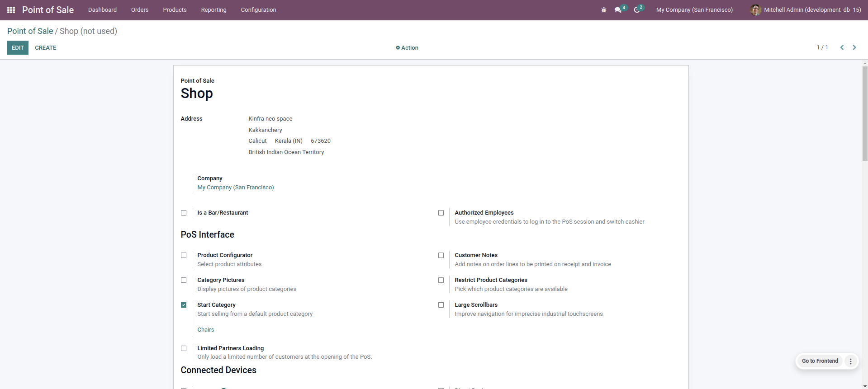This screenshot has width=868, height=389.
Task: Click 'Start selling from a default product category' text
Action: click(x=255, y=314)
